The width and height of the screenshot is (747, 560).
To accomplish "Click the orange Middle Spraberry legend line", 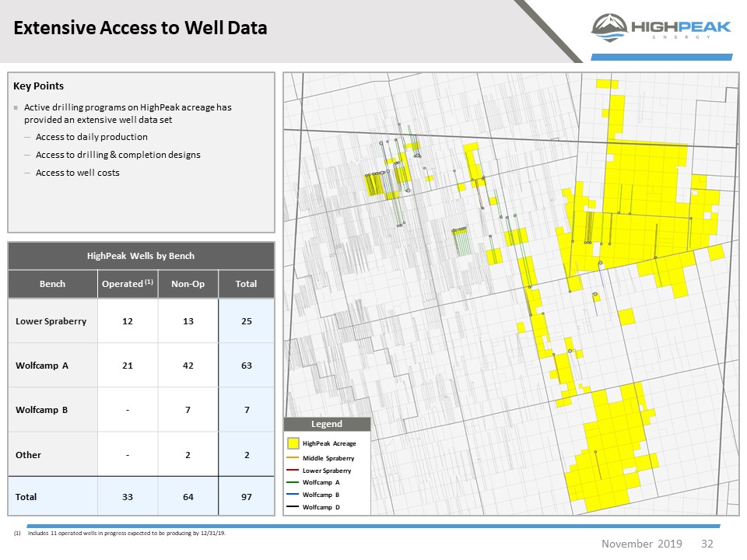I will [293, 457].
